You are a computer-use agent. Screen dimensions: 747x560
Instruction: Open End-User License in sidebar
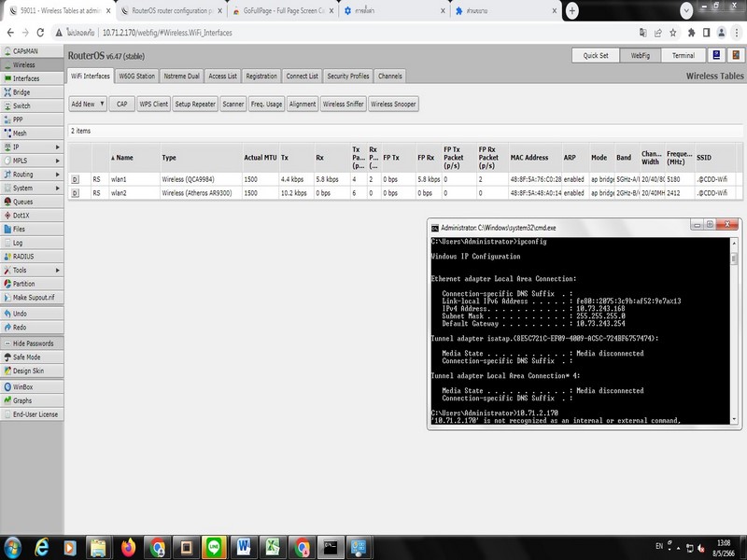click(32, 414)
